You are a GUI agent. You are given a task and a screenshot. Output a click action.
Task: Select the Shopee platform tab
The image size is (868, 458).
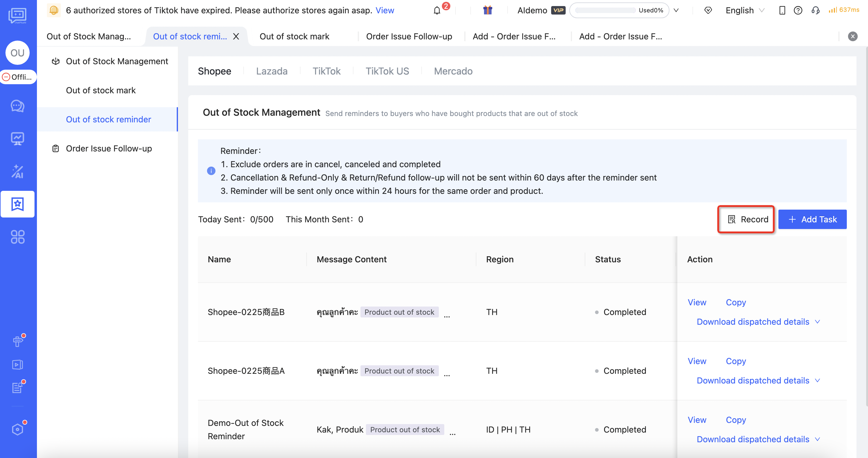[214, 71]
